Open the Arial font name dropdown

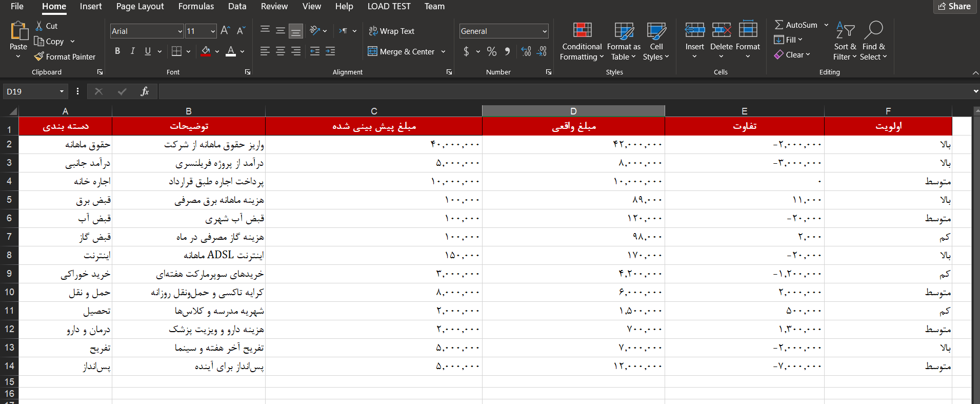[x=180, y=31]
